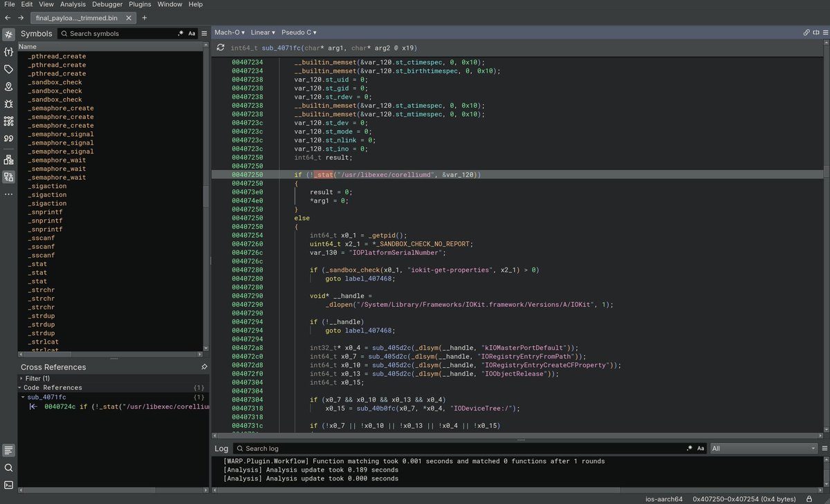The image size is (830, 504).
Task: Open the View menu
Action: pyautogui.click(x=46, y=4)
